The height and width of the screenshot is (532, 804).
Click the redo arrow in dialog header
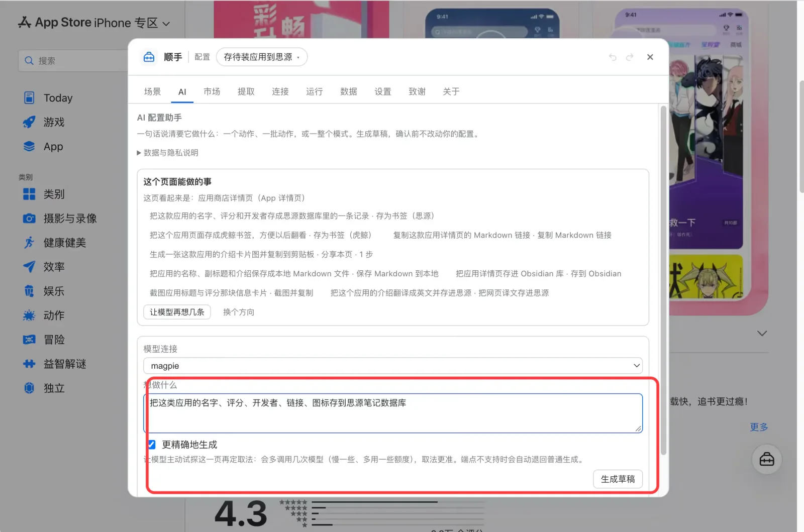click(x=630, y=57)
